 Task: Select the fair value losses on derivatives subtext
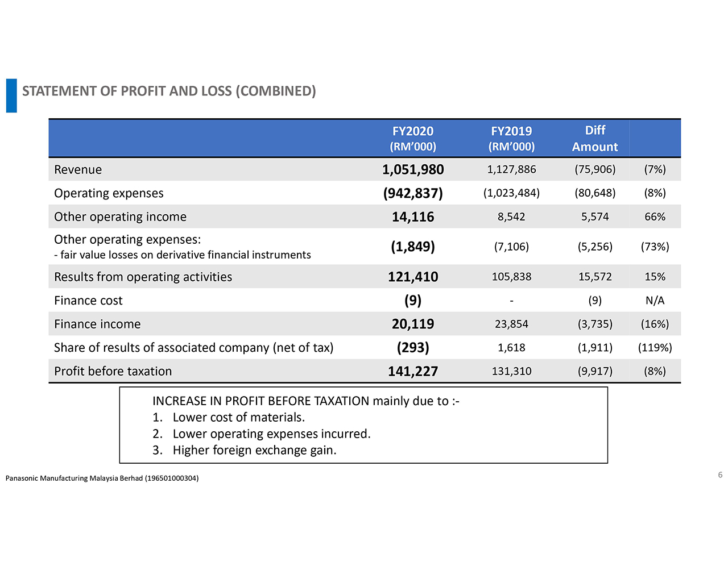183,255
